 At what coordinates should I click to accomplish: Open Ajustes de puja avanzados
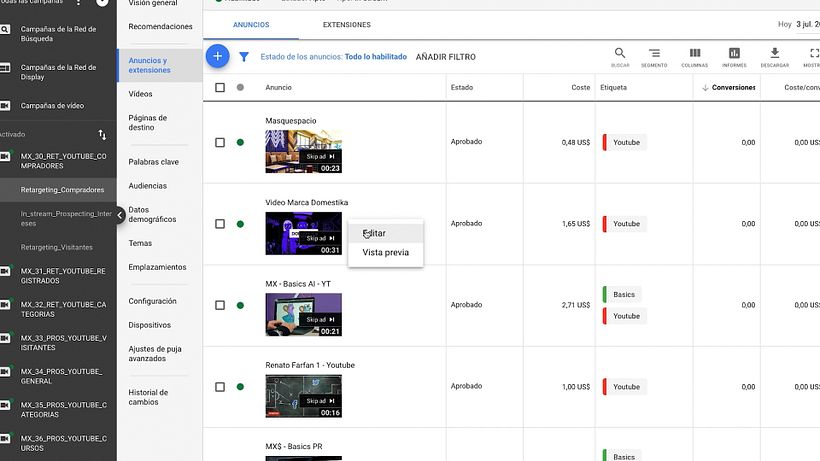click(155, 354)
